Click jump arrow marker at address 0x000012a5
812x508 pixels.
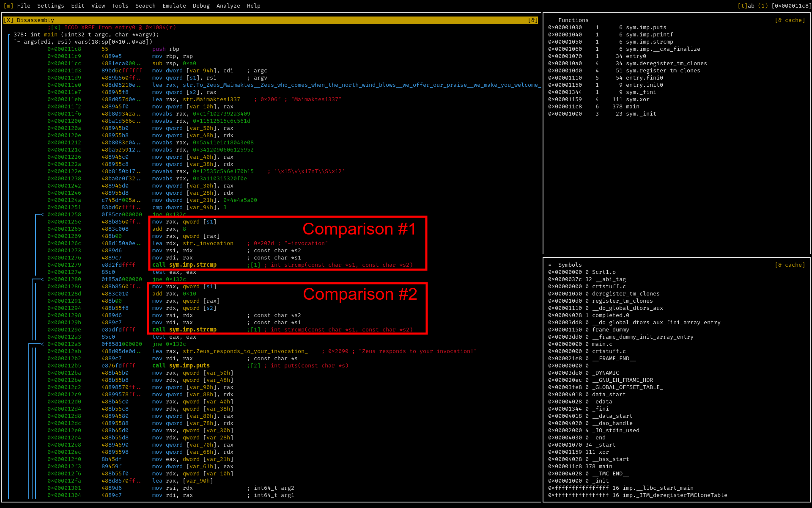42,344
